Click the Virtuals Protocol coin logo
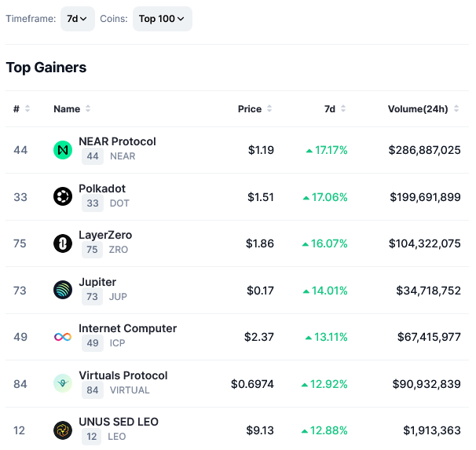The image size is (476, 450). click(63, 383)
